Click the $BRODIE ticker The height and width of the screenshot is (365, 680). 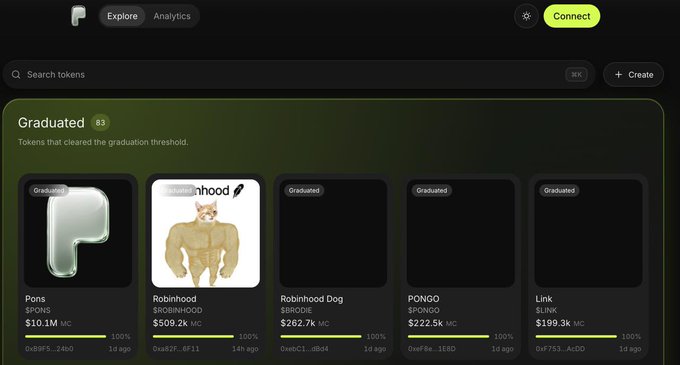click(296, 310)
